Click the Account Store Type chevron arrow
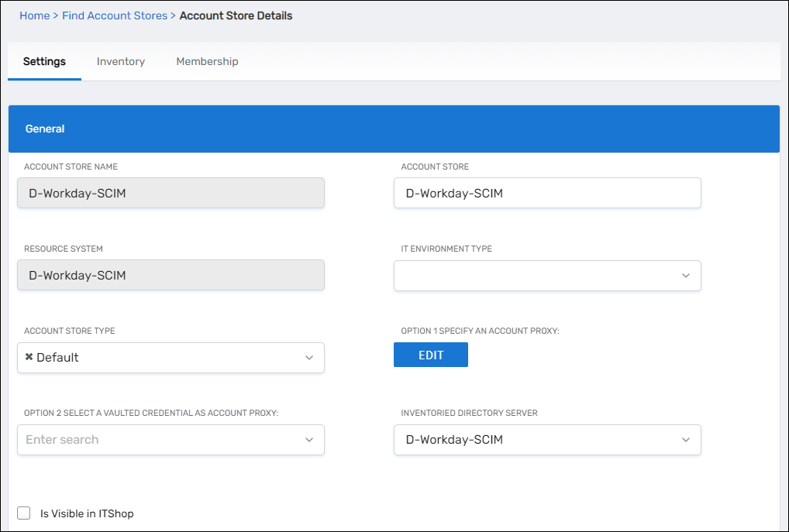Image resolution: width=789 pixels, height=532 pixels. 309,358
